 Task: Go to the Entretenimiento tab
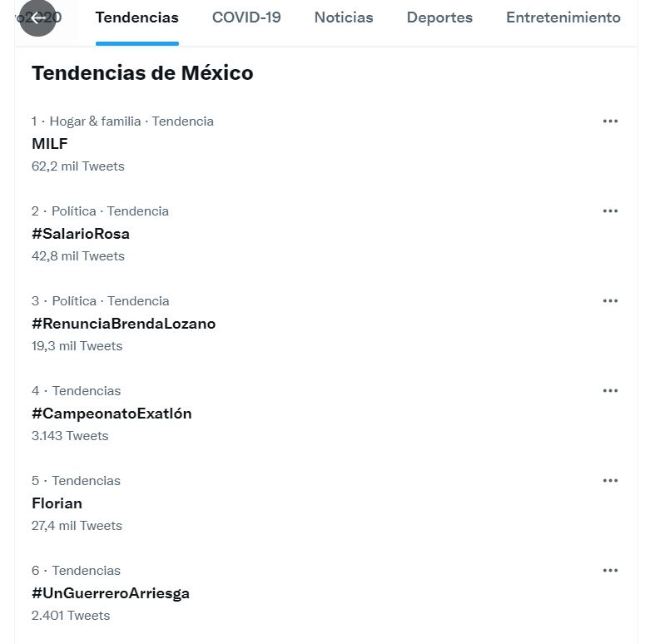pos(563,17)
